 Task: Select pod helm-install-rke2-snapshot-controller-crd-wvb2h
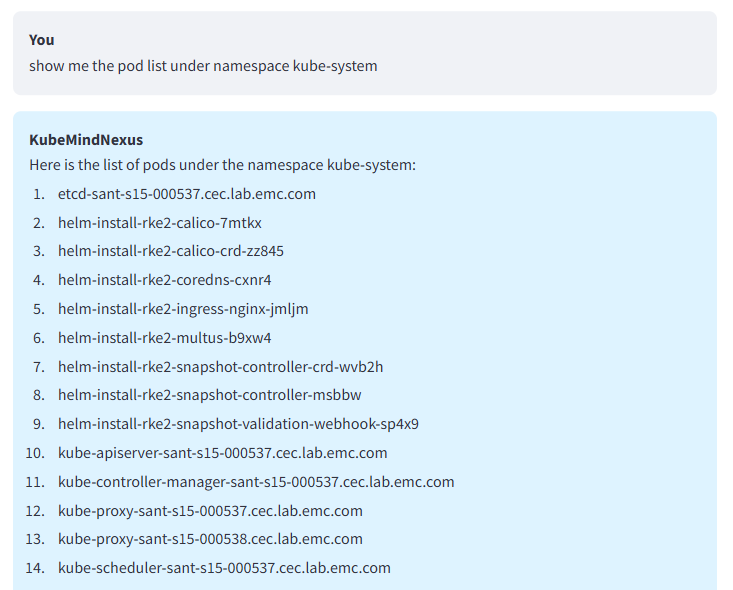point(221,367)
